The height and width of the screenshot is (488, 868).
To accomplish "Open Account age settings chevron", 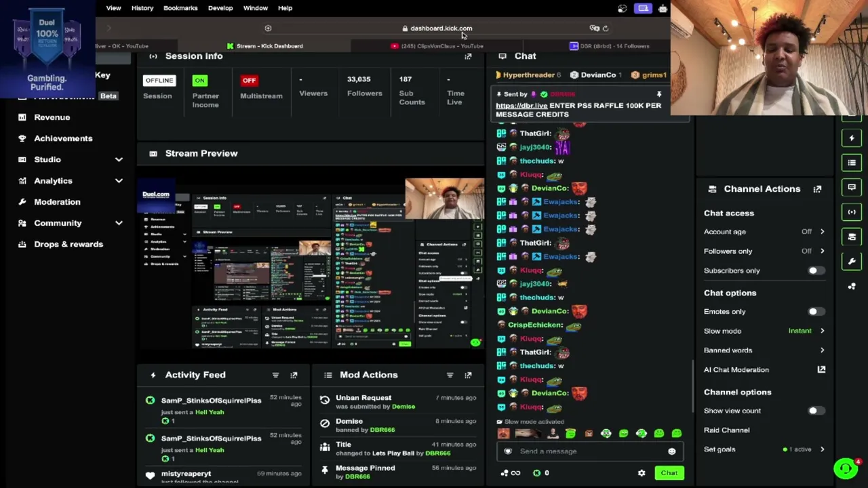I will click(822, 232).
